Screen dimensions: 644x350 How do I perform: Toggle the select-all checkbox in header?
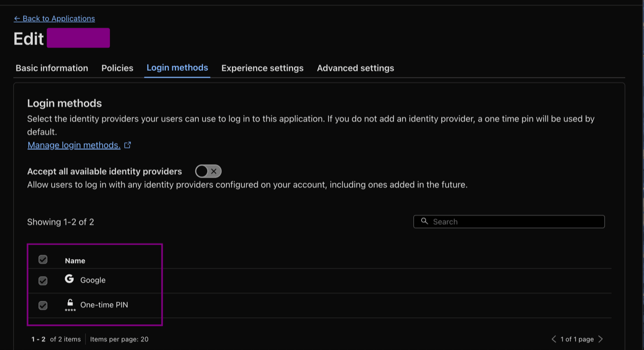pyautogui.click(x=43, y=260)
